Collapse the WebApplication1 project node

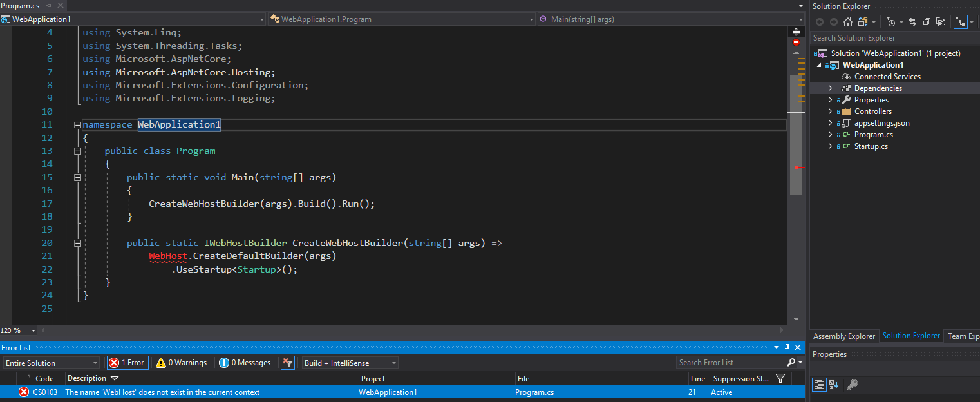pyautogui.click(x=820, y=65)
